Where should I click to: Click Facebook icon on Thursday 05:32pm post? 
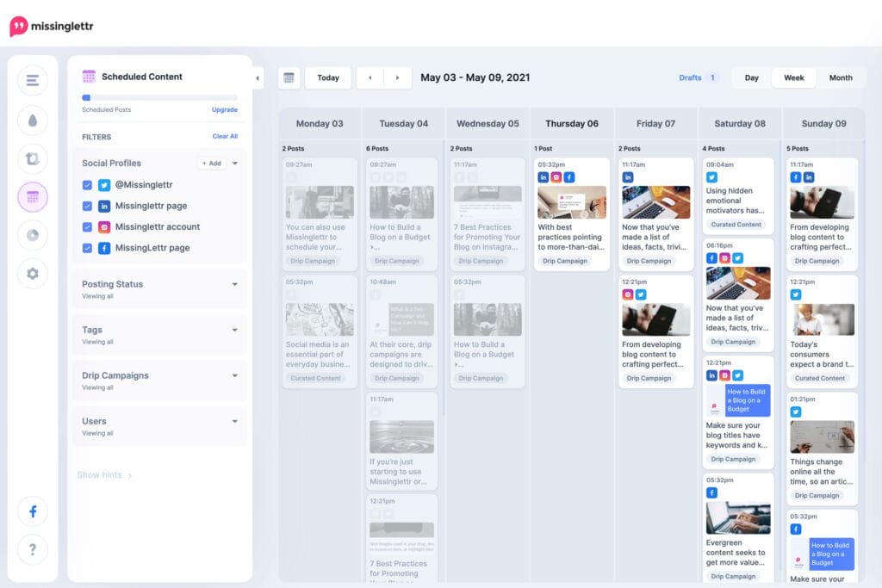pyautogui.click(x=569, y=177)
